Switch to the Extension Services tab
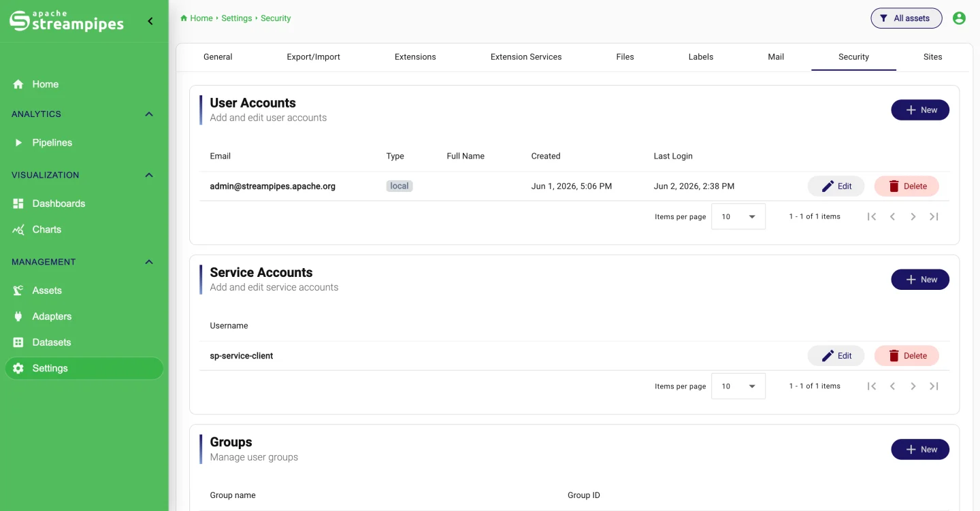 [x=526, y=57]
